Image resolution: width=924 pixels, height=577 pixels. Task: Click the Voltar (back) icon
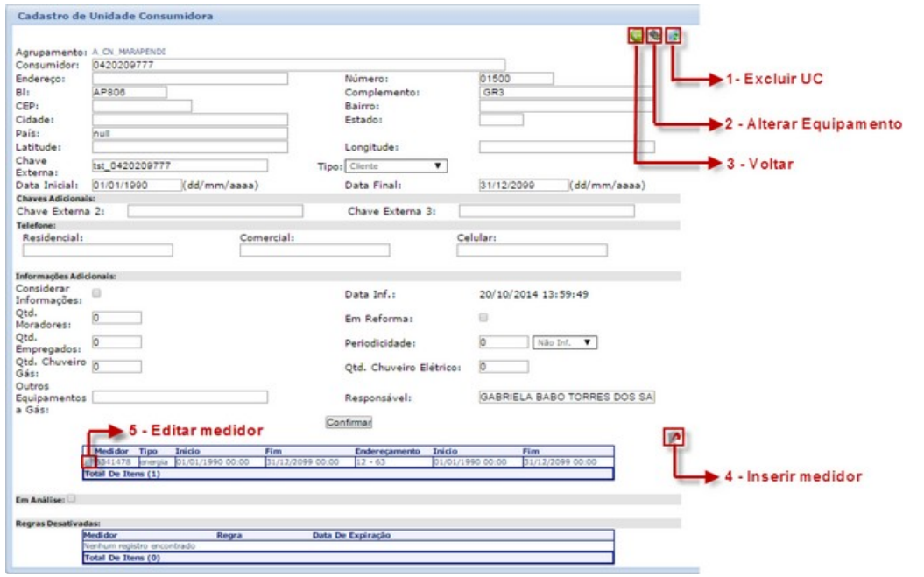(635, 36)
